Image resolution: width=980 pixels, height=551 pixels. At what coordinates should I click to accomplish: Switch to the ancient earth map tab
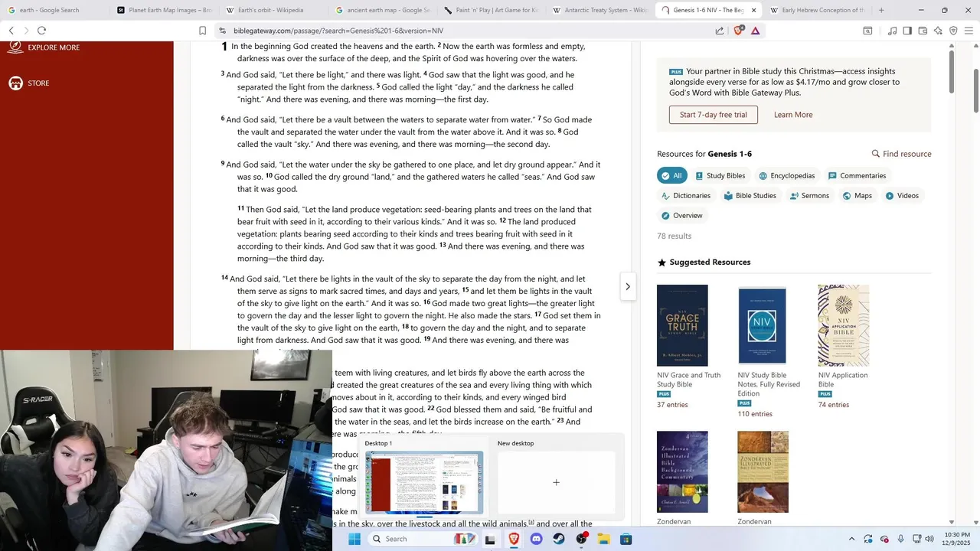(x=384, y=10)
